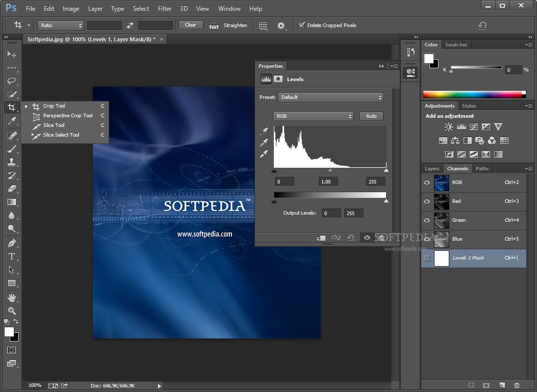The image size is (537, 392).
Task: Toggle Quick Mask mode
Action: coord(11,350)
